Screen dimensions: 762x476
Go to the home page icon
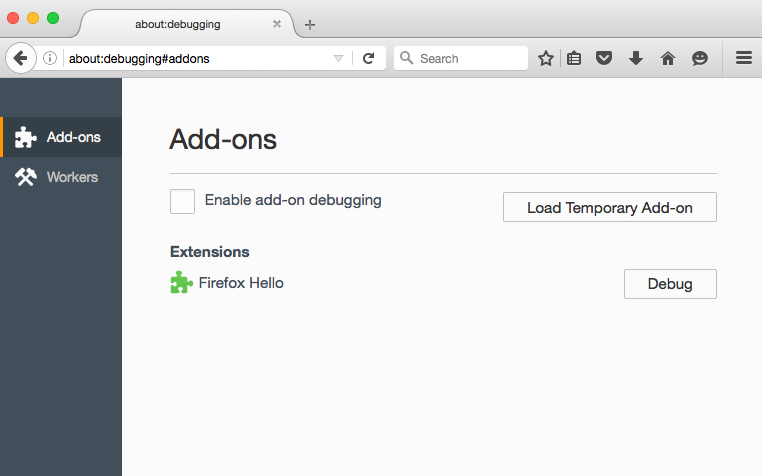(x=668, y=58)
